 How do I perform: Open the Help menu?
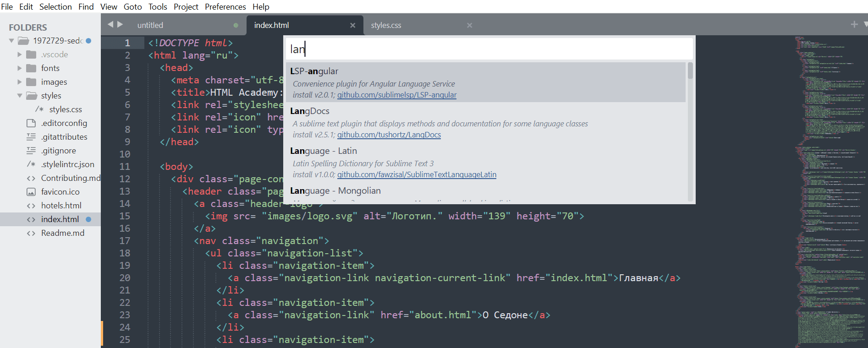261,7
